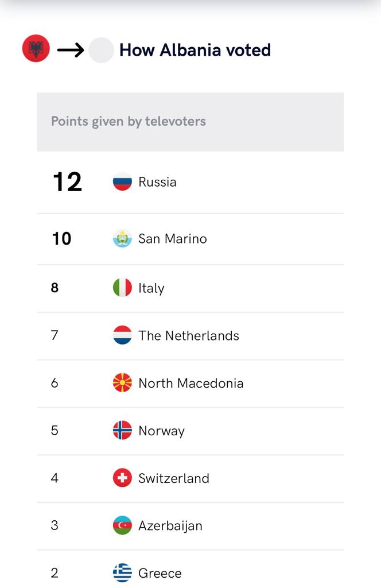Click the grey placeholder circle beside arrow
Screen dimensions: 381x588
[101, 50]
